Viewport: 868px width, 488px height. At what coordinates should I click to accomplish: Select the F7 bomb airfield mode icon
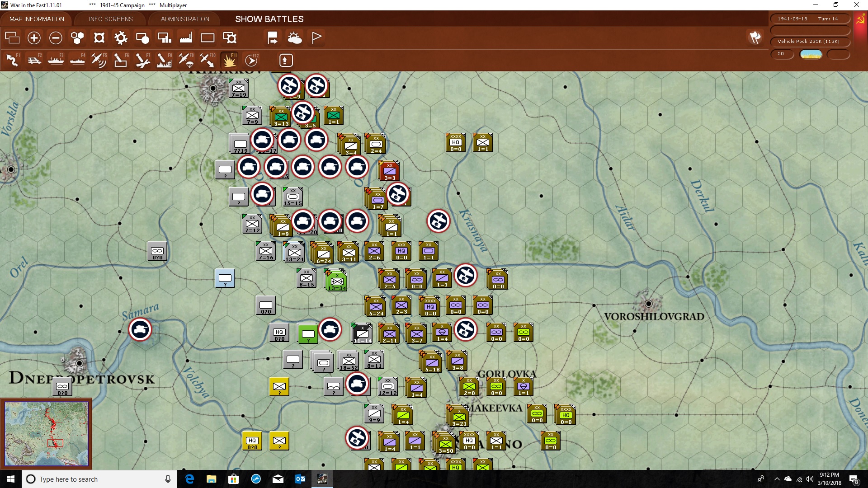click(x=142, y=60)
